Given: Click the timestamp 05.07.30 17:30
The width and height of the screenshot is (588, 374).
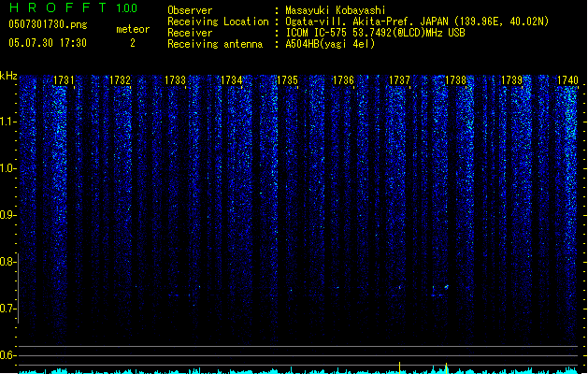Looking at the screenshot, I should (x=48, y=43).
